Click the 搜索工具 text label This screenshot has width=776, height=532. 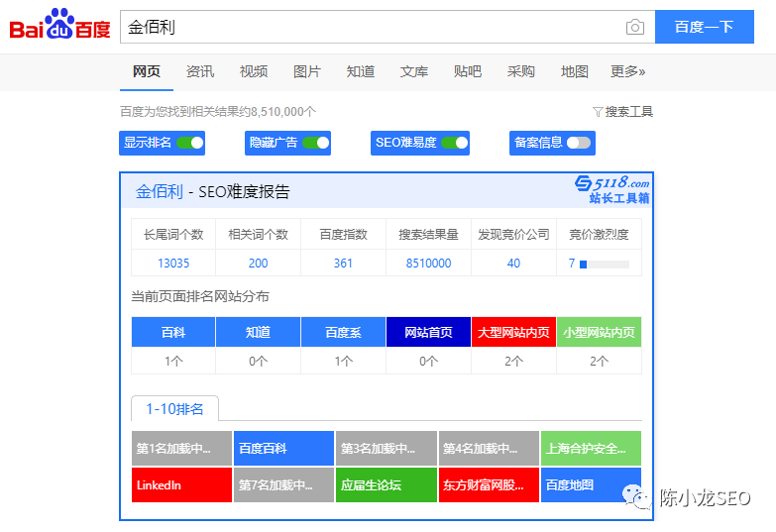(x=629, y=112)
